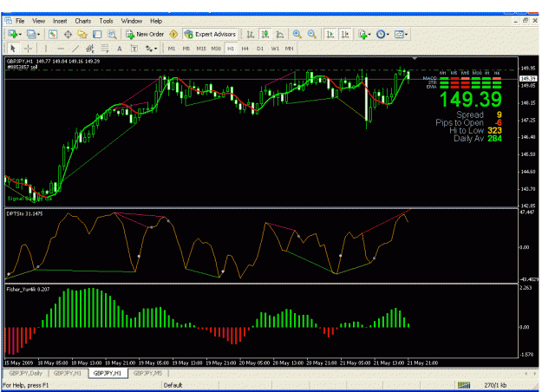Toggle the Expert Advisors button
Viewport: 542px width, 392px height.
point(210,34)
